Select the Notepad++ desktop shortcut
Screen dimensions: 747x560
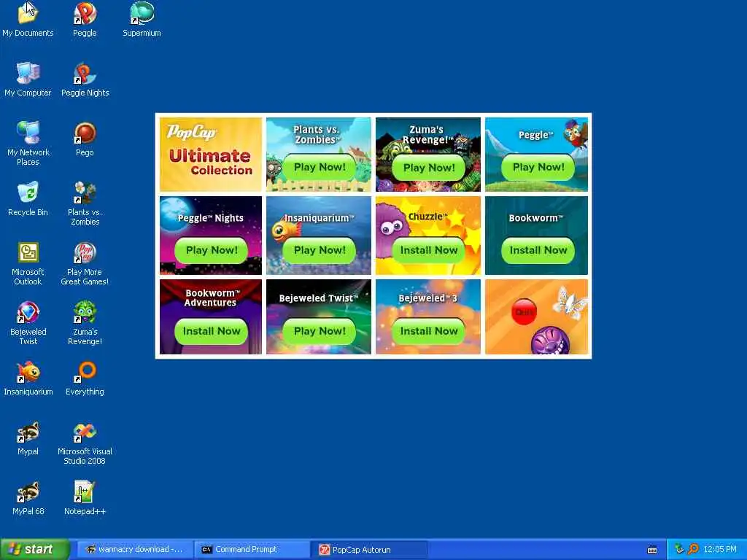pyautogui.click(x=85, y=498)
